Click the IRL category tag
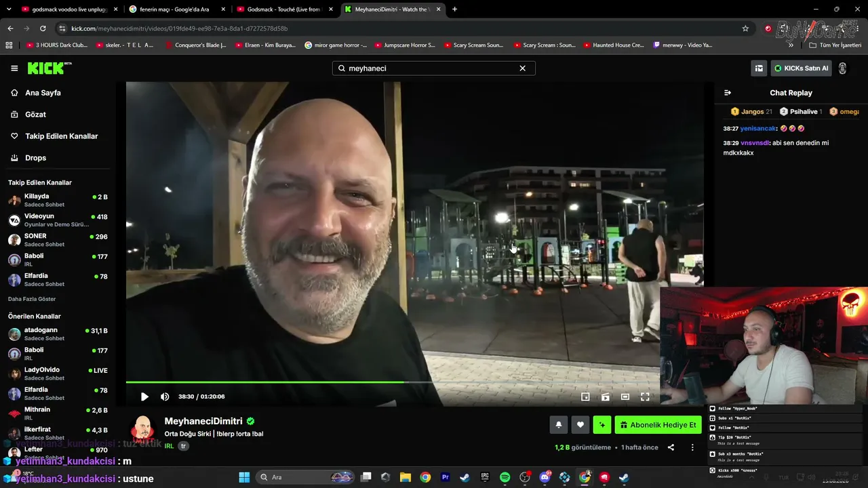The image size is (868, 488). pyautogui.click(x=169, y=446)
